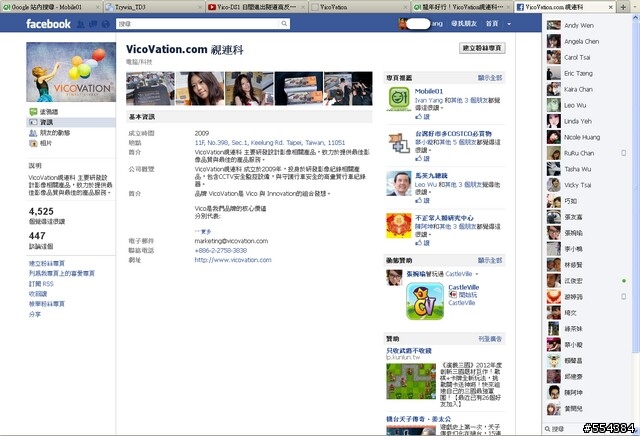640x436 pixels.
Task: Click the first link below the 447 count
Action: 47,263
